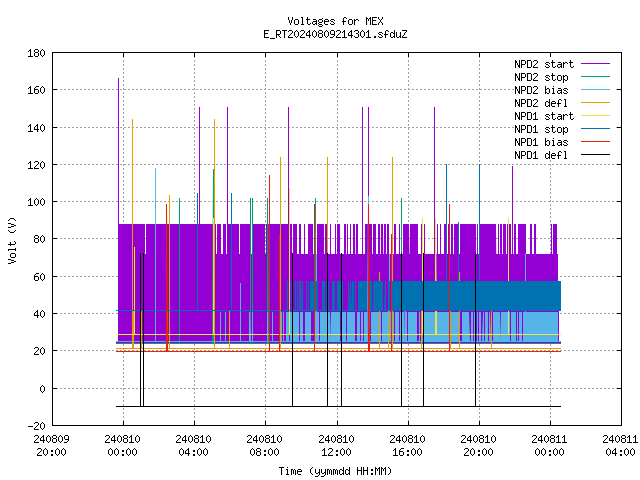Click the NPD1 defl legend label
Viewport: 640px width, 480px height.
541,155
